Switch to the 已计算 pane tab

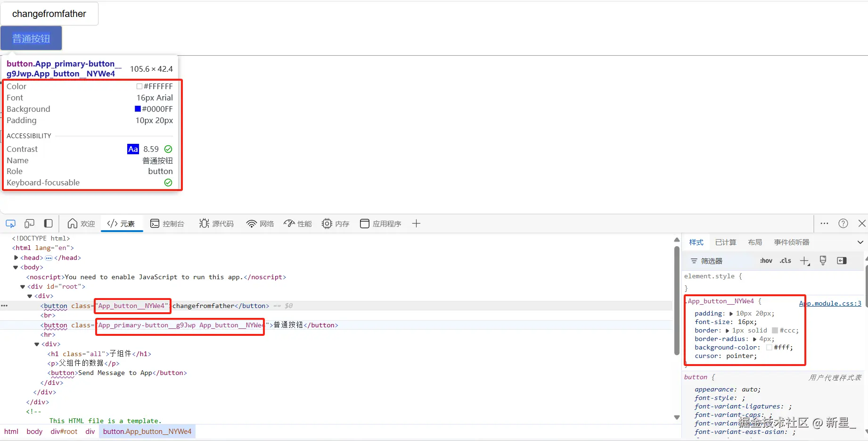726,242
